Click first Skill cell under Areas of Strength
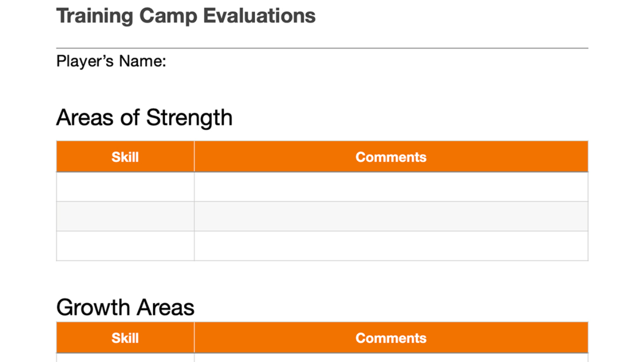 click(x=125, y=187)
